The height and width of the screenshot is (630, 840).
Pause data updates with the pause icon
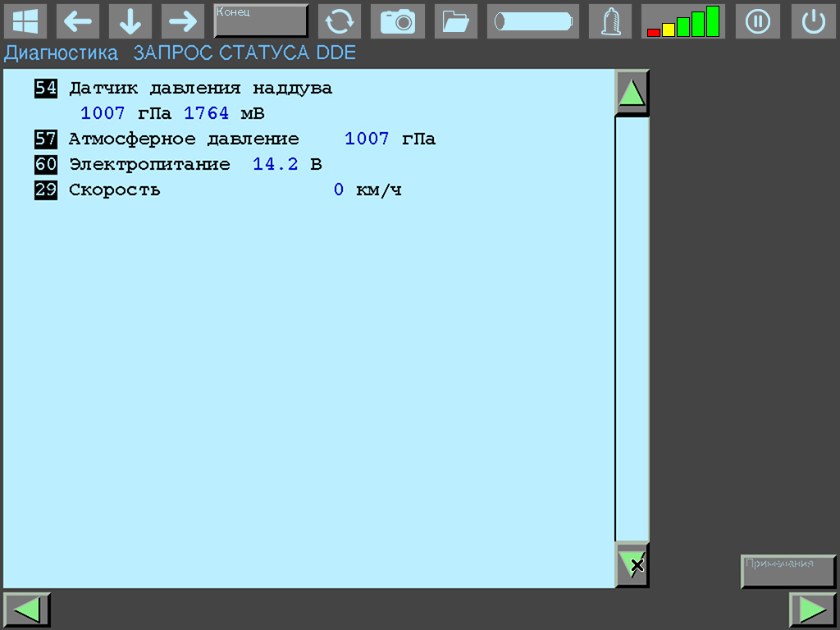point(757,21)
